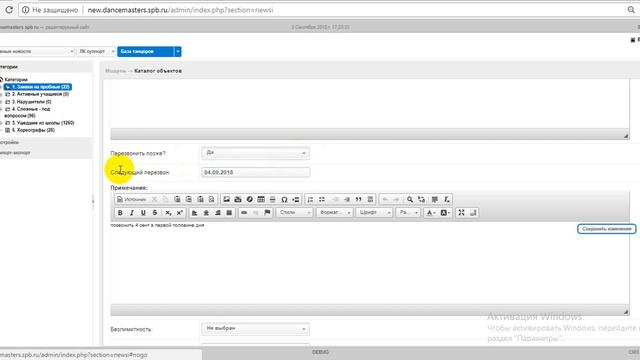
Task: Insert an image via editor toolbar
Action: coord(227,199)
